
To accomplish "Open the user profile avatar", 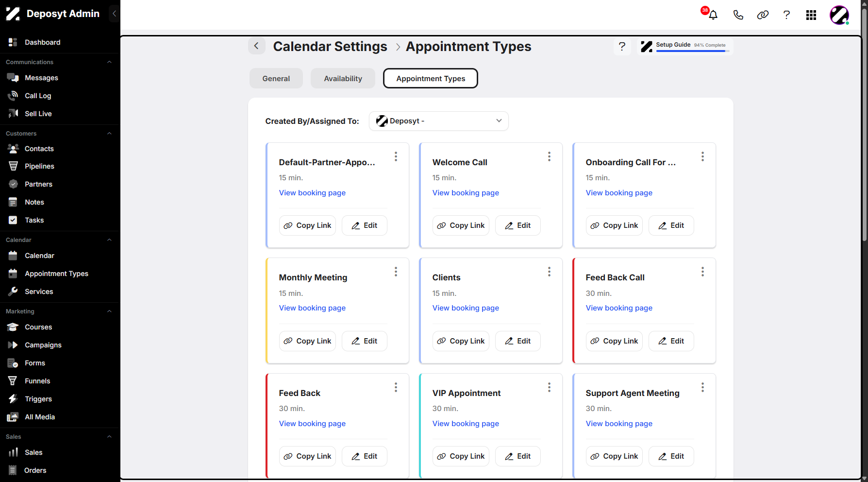I will coord(839,15).
